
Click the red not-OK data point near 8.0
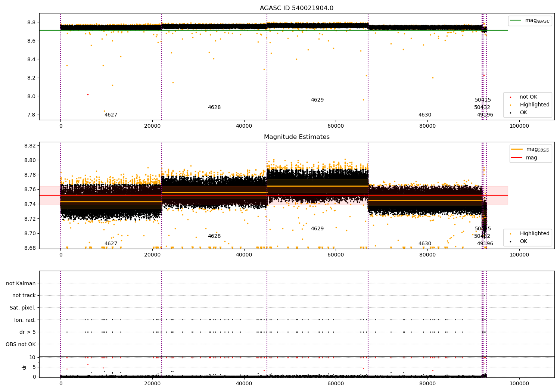pos(88,94)
